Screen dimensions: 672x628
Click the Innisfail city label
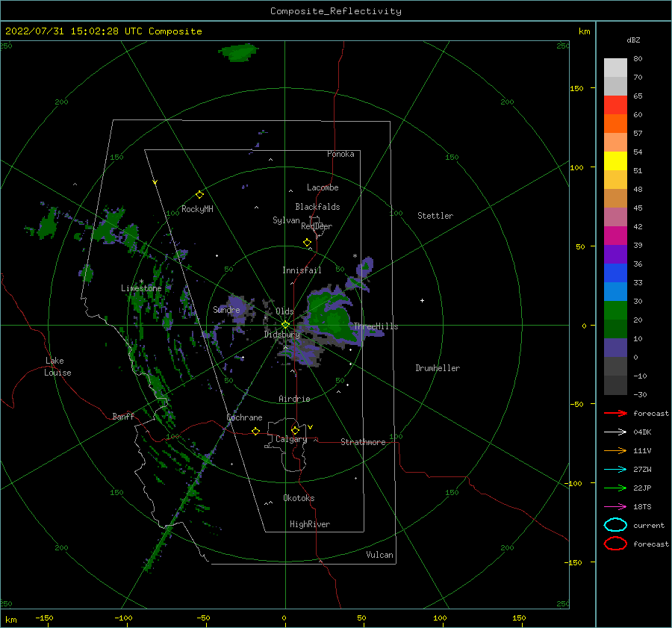coord(302,270)
